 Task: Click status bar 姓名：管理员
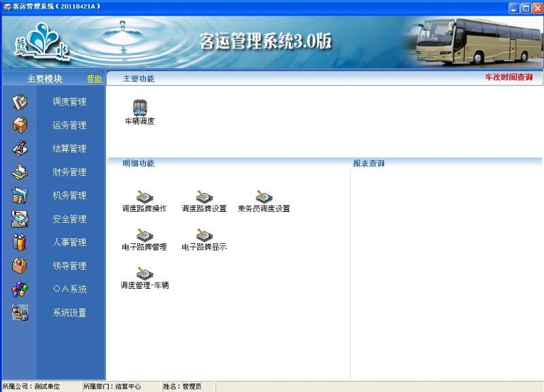point(182,387)
